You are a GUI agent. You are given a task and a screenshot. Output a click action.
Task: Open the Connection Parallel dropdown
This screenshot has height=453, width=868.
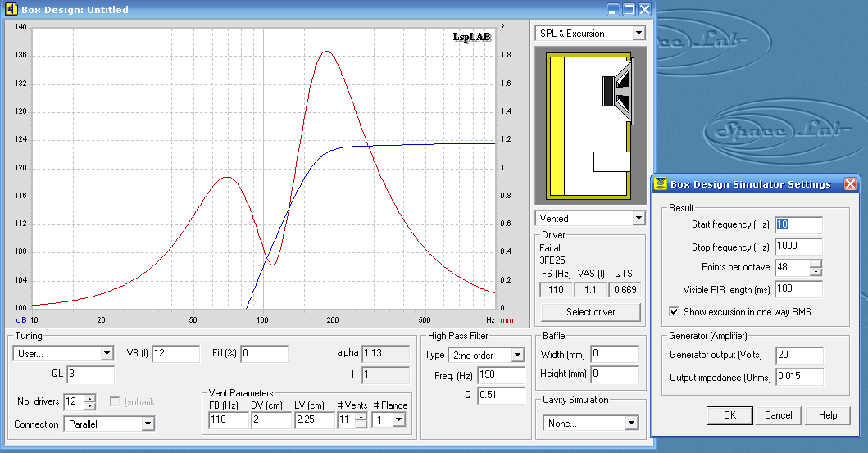148,424
